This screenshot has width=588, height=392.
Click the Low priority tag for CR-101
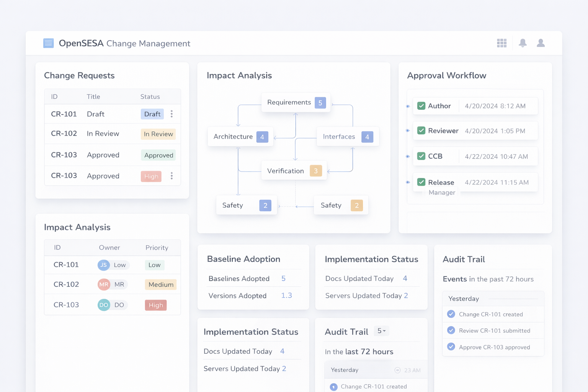tap(155, 265)
